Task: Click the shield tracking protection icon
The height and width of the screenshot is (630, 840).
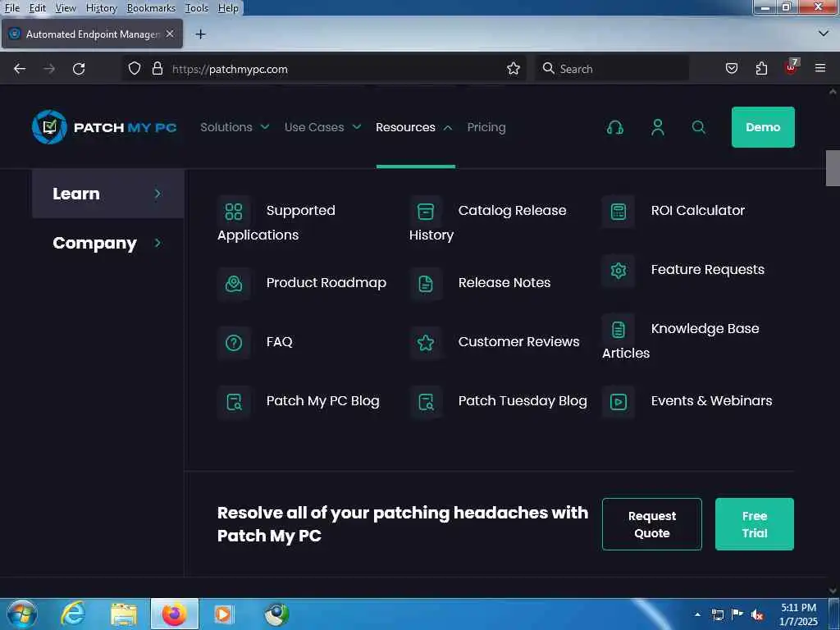Action: click(135, 69)
